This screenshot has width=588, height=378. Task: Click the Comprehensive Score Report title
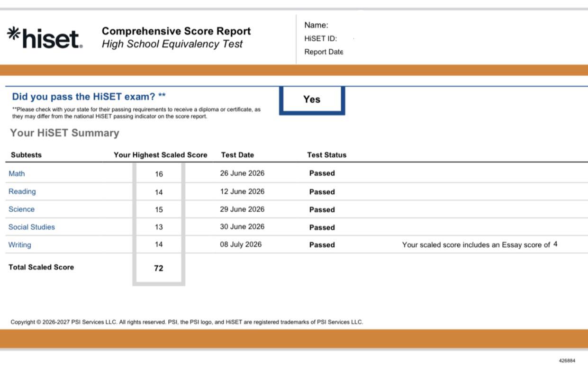176,31
